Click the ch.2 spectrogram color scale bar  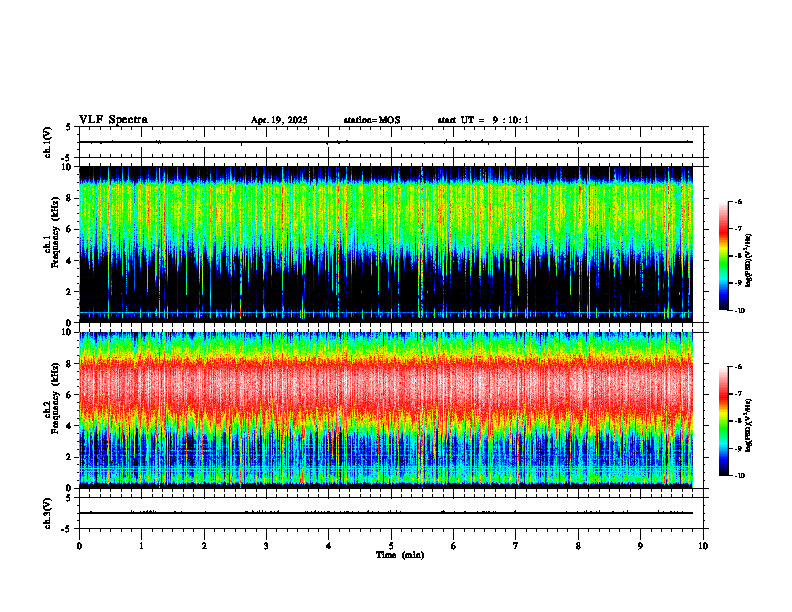click(x=724, y=421)
